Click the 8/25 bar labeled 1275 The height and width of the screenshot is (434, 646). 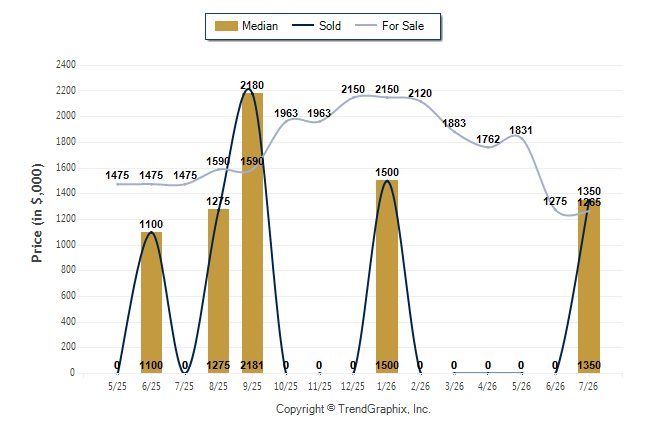click(x=218, y=291)
